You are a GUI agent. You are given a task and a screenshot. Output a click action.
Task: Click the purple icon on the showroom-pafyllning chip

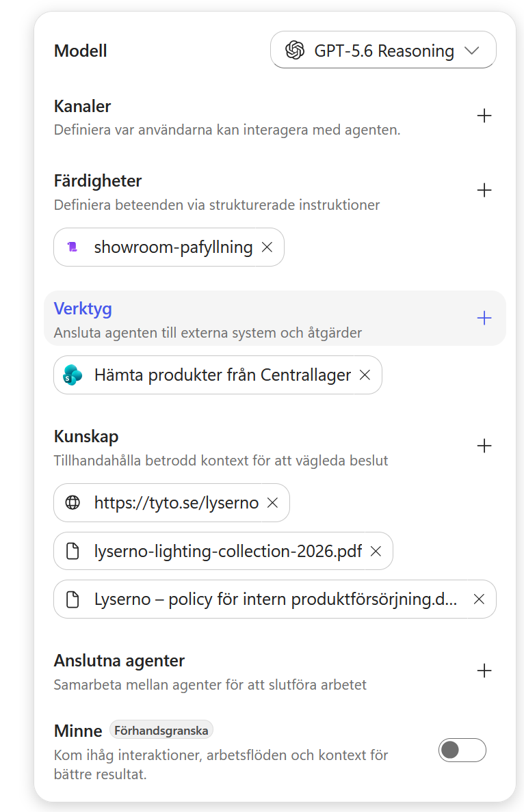tap(73, 247)
